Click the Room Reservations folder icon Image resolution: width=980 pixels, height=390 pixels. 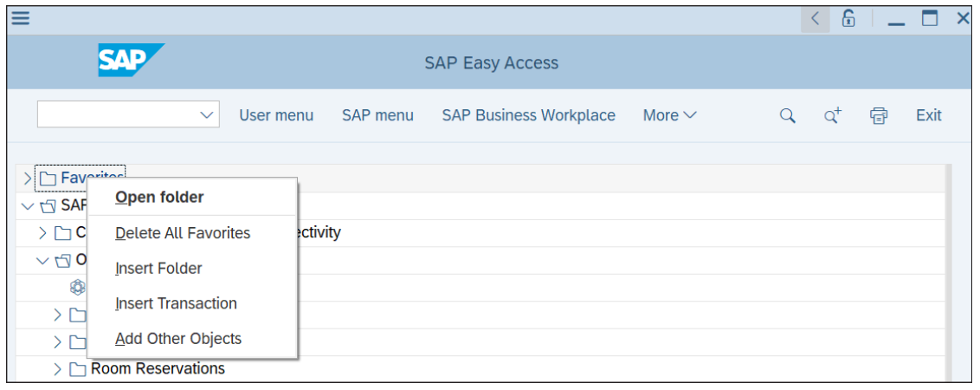tap(78, 369)
